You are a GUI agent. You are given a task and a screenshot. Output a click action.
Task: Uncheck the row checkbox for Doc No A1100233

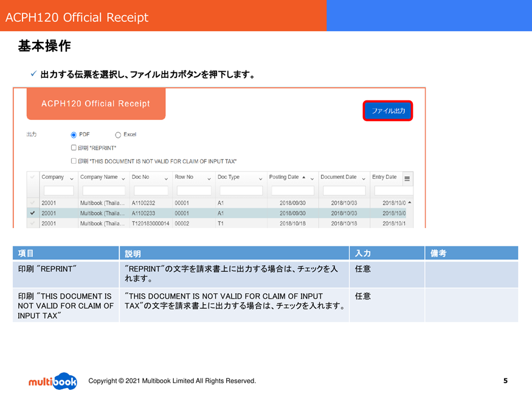[x=33, y=213]
